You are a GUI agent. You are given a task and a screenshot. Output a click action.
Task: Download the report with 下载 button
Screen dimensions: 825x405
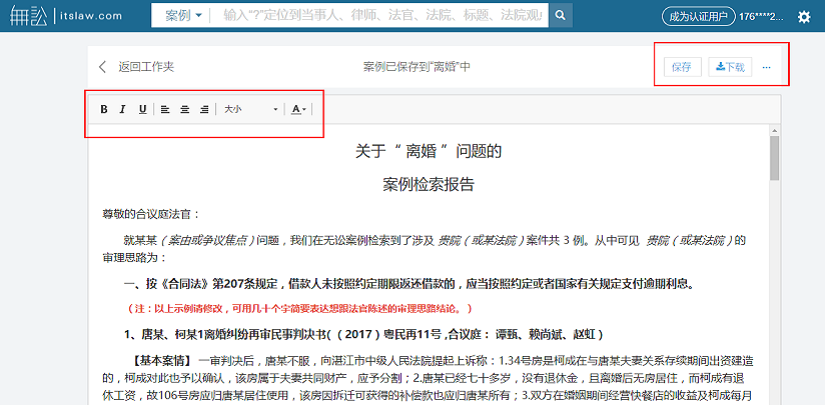point(730,67)
